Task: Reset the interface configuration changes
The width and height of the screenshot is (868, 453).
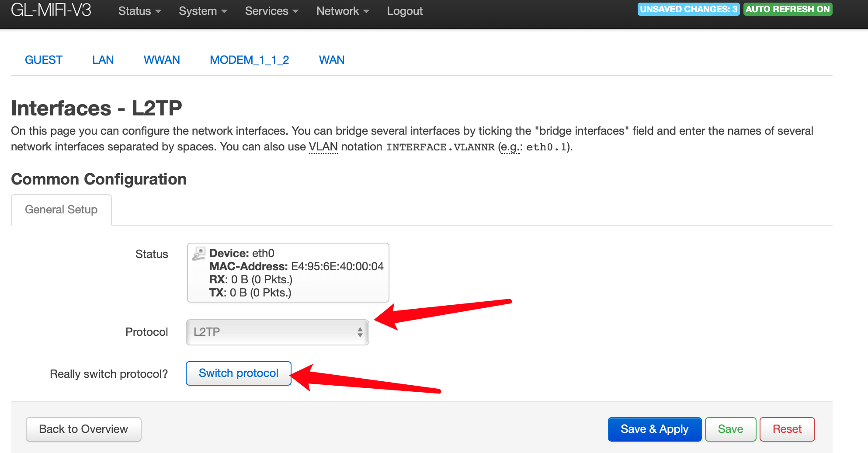Action: point(787,429)
